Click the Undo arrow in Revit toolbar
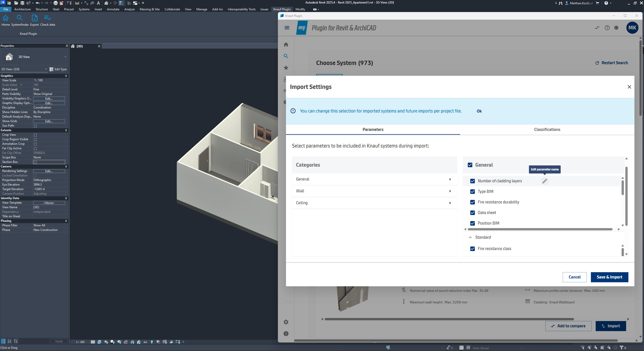Viewport: 644px width, 351px height. 37,3
